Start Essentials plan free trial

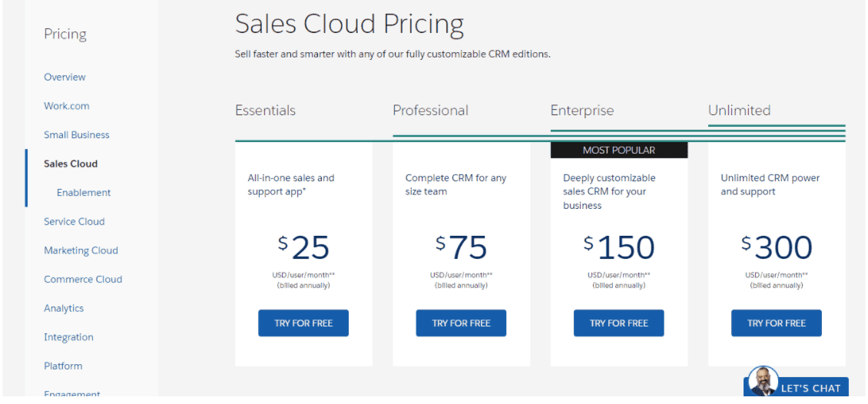pyautogui.click(x=303, y=323)
